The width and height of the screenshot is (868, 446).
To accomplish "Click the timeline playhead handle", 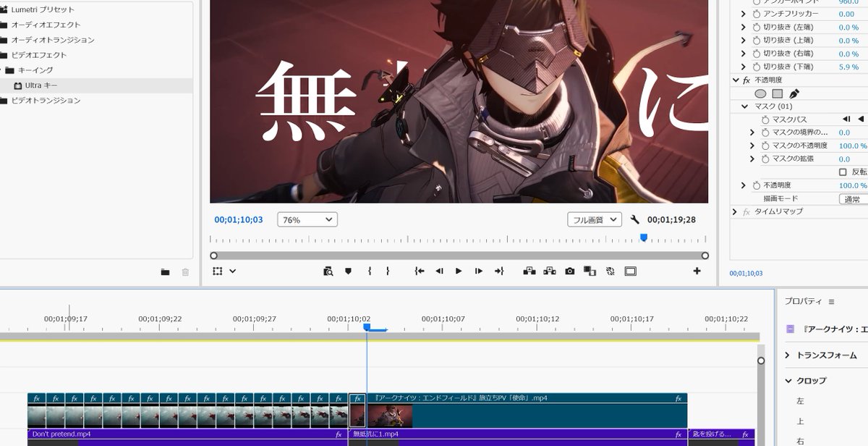I will point(367,328).
